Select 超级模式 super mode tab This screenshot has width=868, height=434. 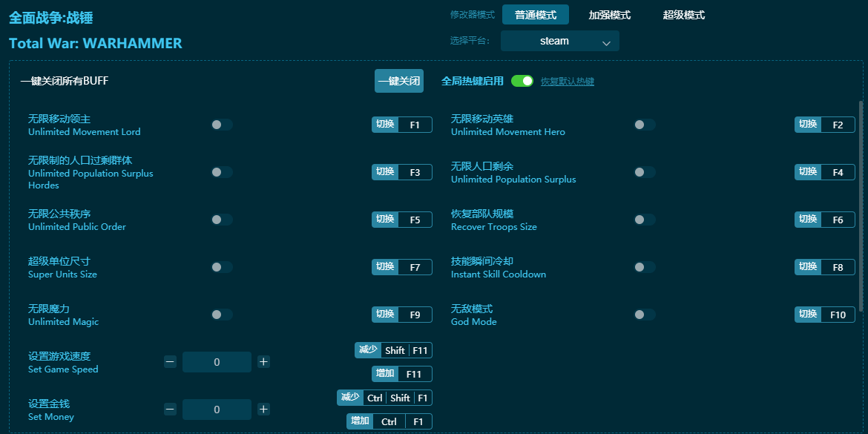(683, 15)
